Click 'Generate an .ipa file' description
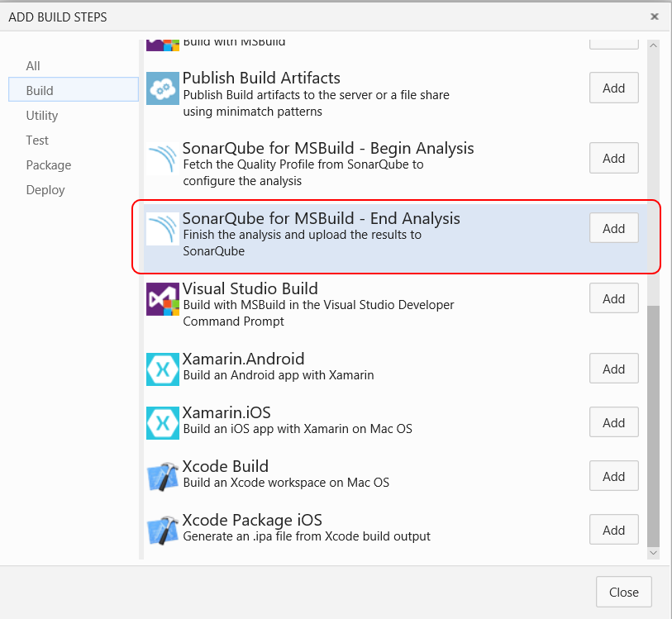This screenshot has width=672, height=619. coord(307,536)
